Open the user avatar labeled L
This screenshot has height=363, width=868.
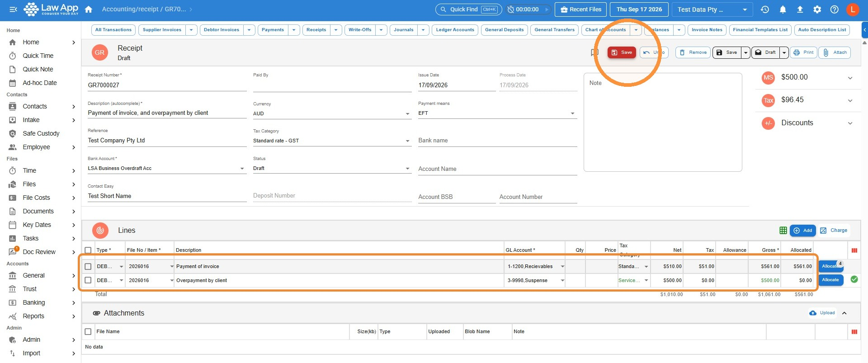[853, 9]
